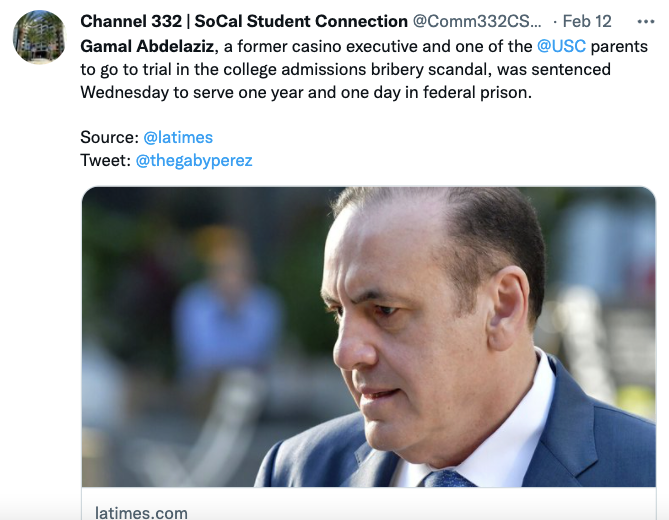Viewport: 669px width, 520px height.
Task: Click the bold name Gamal Abdelaziz
Action: point(146,46)
